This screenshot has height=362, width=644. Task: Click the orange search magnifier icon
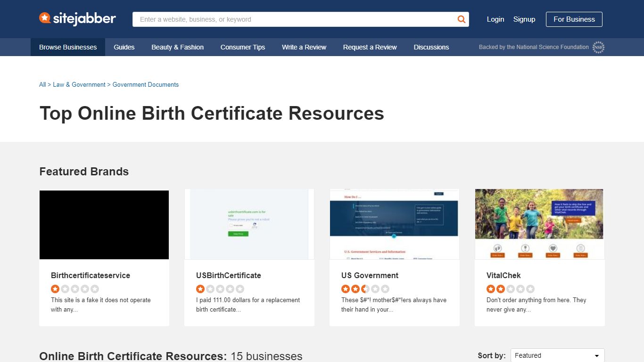(461, 19)
